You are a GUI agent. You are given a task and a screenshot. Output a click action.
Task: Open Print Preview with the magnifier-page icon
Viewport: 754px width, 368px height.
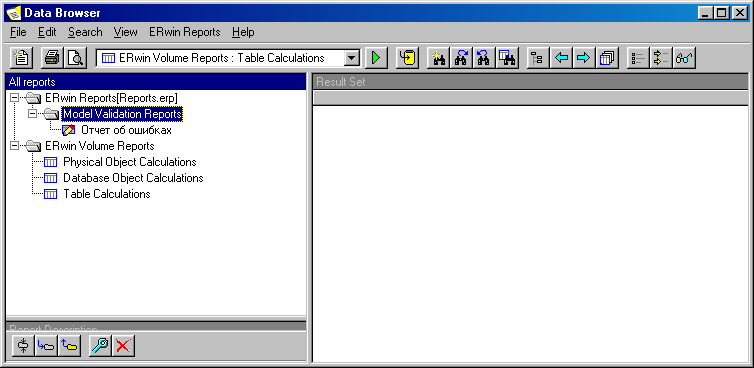(x=75, y=58)
